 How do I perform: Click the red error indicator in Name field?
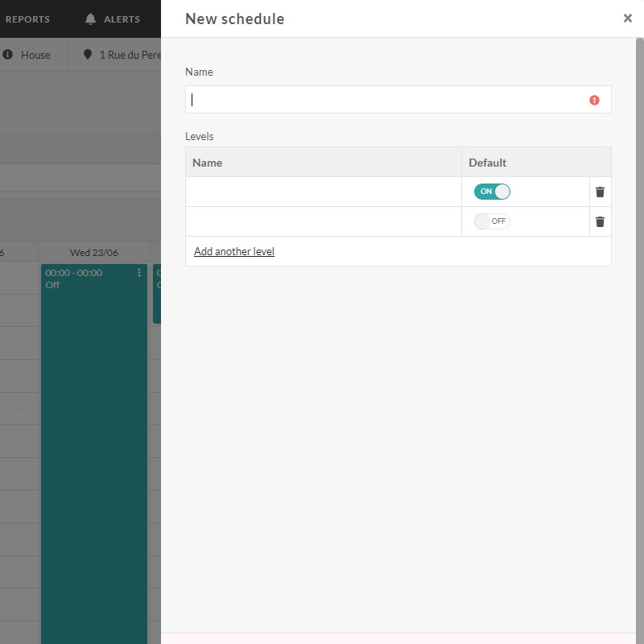(593, 99)
